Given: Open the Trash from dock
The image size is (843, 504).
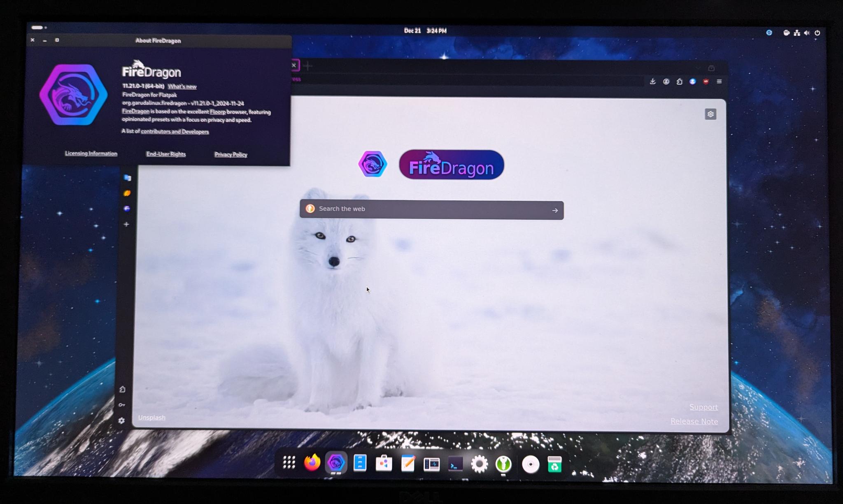Looking at the screenshot, I should 554,465.
